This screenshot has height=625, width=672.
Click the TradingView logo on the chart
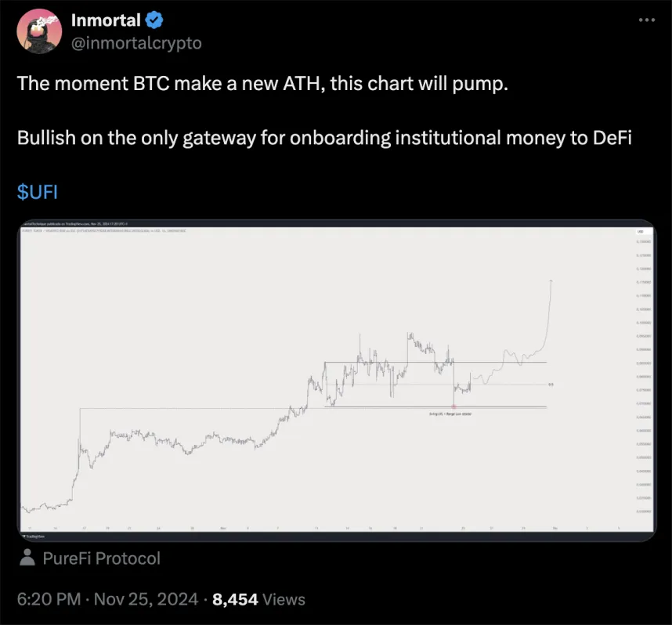pyautogui.click(x=34, y=537)
